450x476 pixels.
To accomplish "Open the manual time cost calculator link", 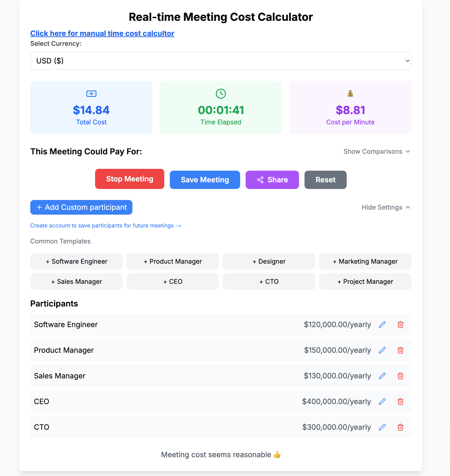I will 102,33.
